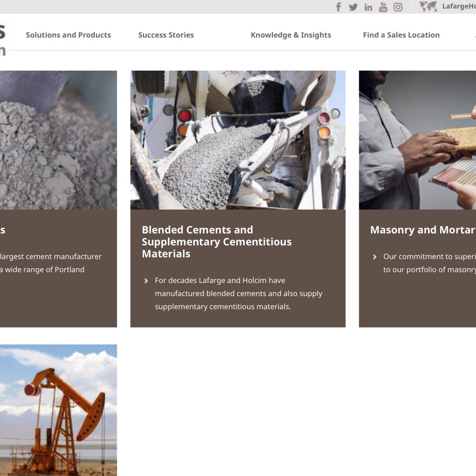Click the Twitter bird icon
The image size is (476, 476).
pos(353,7)
